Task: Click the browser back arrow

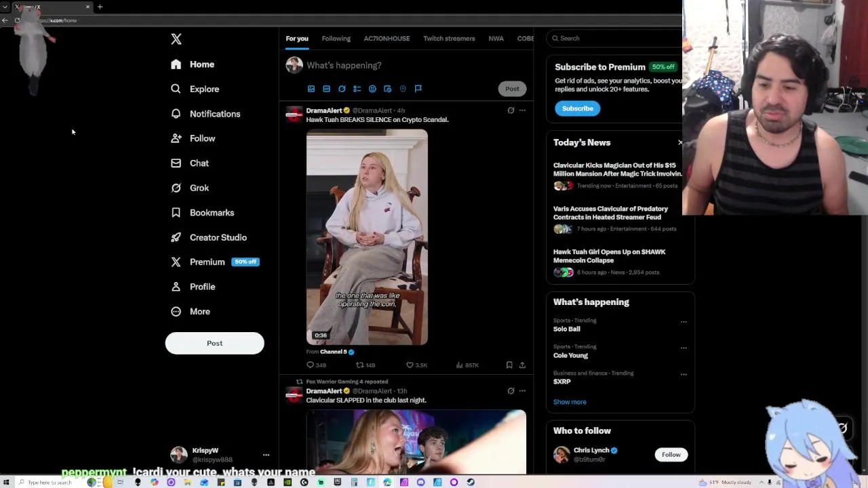Action: coord(5,20)
